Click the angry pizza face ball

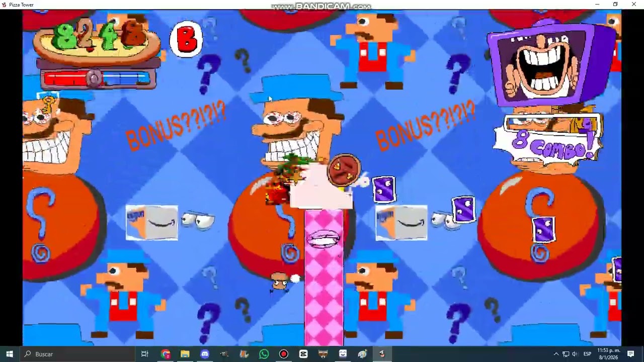344,170
